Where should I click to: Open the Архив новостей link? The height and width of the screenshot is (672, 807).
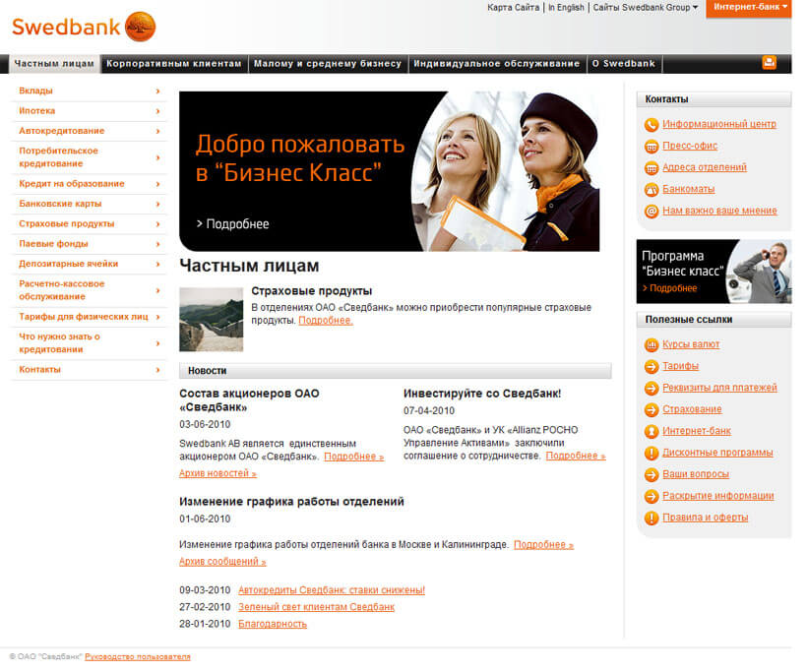click(x=217, y=473)
